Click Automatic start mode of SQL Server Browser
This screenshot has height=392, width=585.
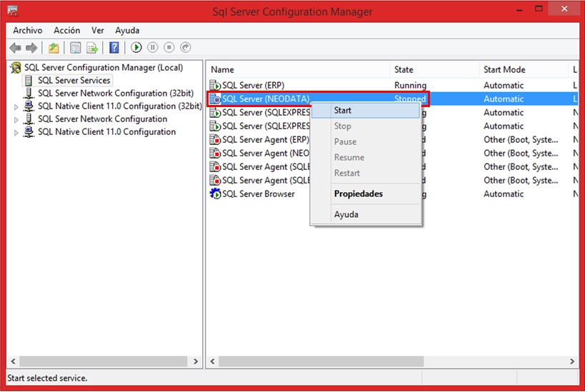[x=504, y=194]
